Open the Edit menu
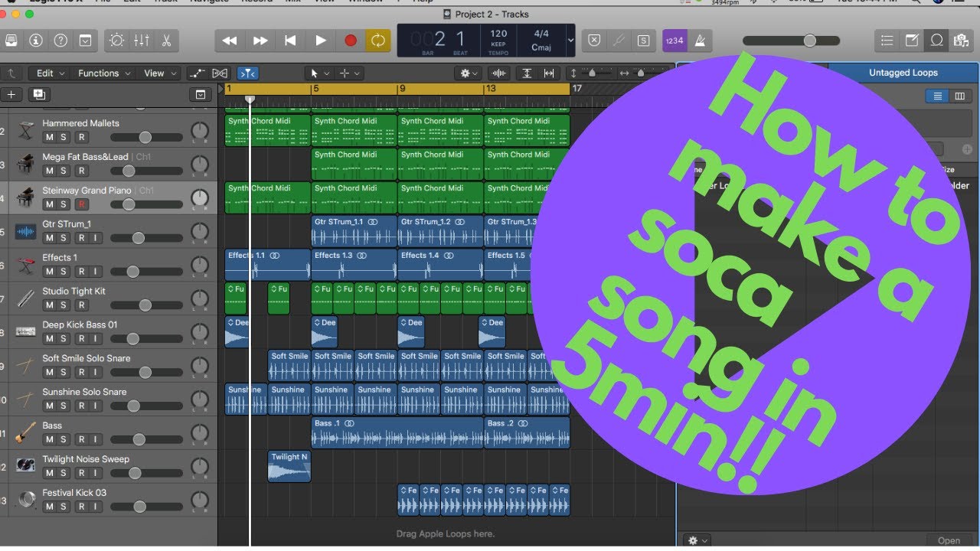 click(51, 73)
